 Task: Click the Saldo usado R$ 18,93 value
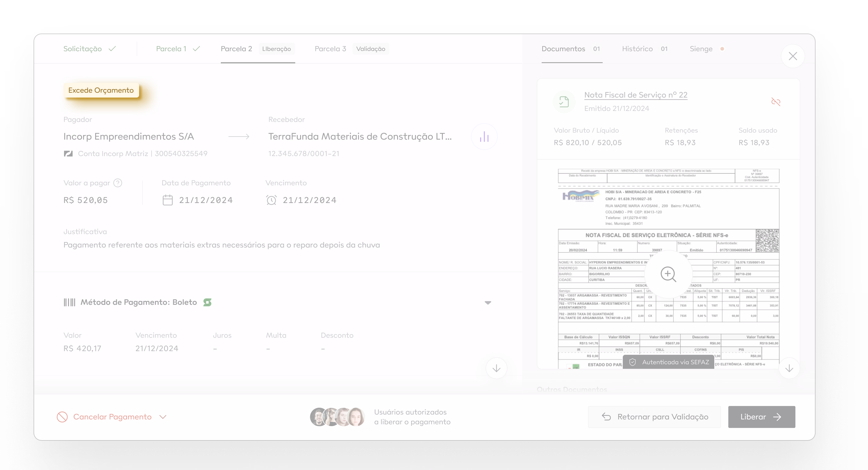(x=754, y=142)
